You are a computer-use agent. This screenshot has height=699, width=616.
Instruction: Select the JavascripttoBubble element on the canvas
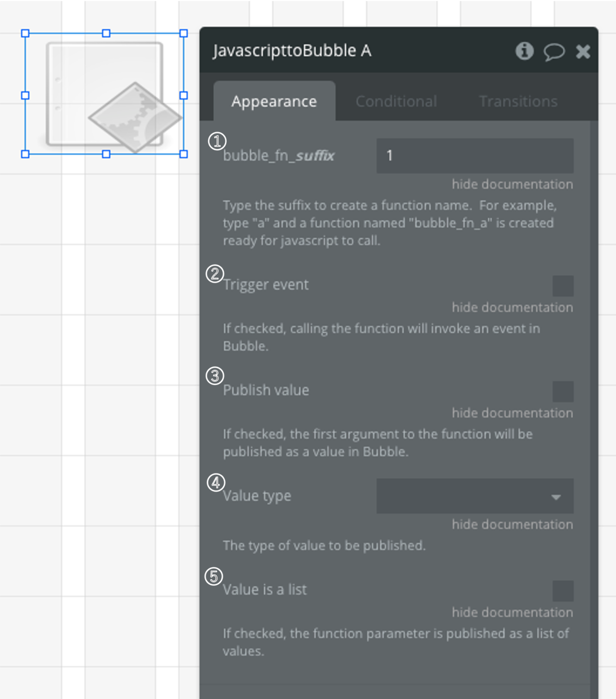click(104, 94)
